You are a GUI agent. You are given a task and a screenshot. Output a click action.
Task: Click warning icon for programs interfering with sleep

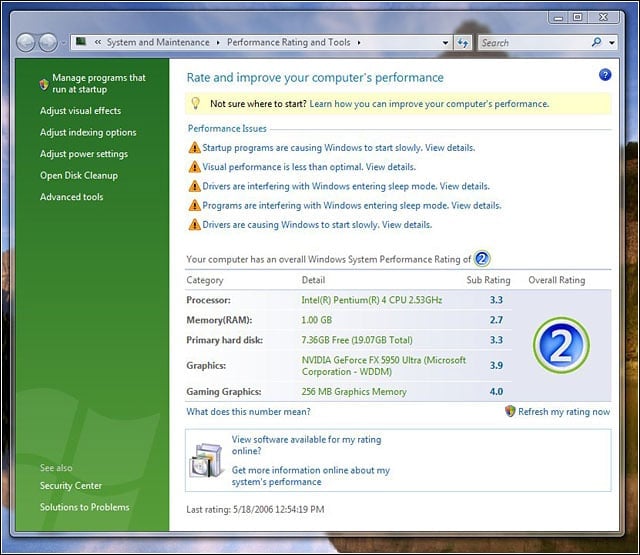(x=194, y=205)
